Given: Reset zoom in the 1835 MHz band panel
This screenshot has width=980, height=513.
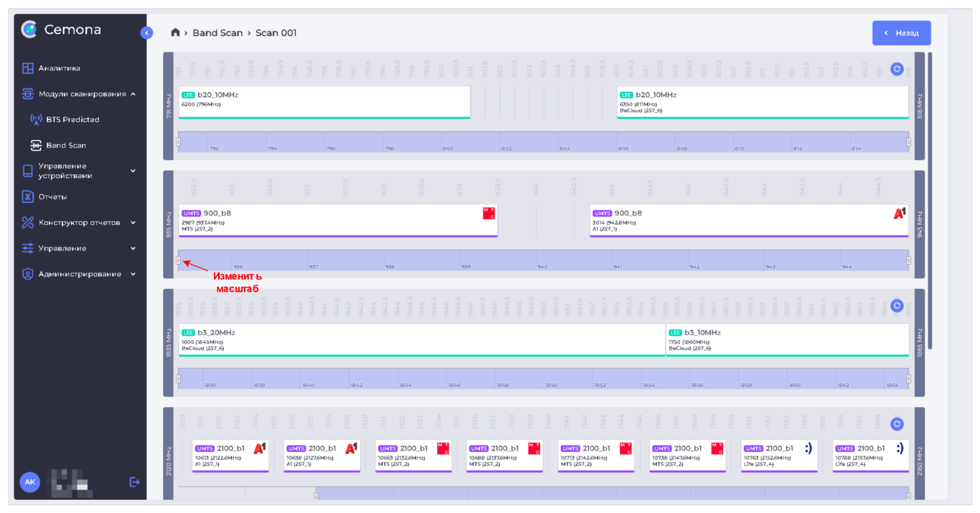Looking at the screenshot, I should click(x=897, y=306).
